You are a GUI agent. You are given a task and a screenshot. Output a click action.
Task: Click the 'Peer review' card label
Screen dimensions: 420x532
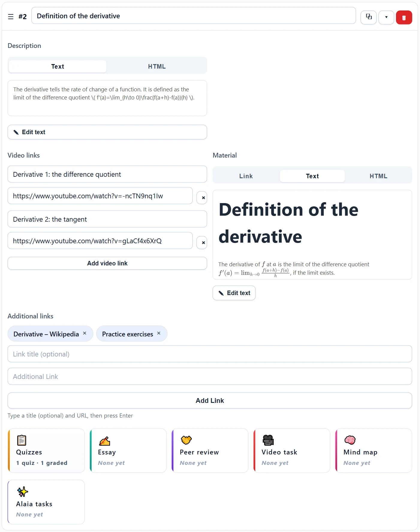(x=199, y=452)
